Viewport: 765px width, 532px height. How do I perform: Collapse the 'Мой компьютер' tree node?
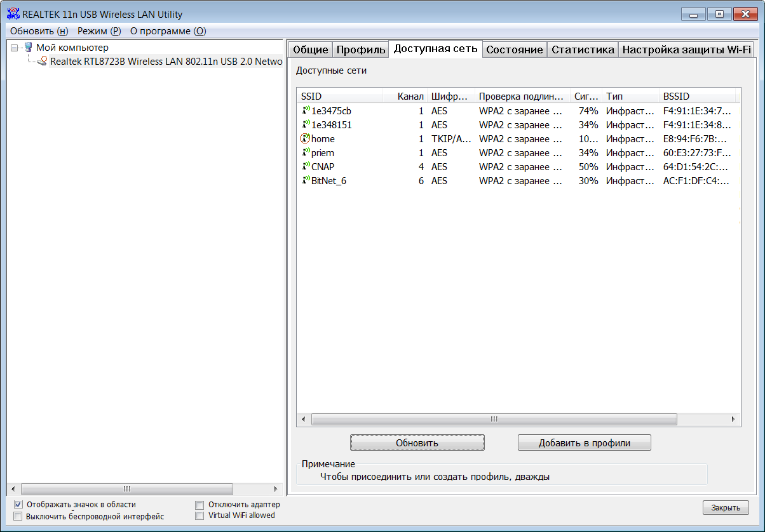(x=15, y=48)
